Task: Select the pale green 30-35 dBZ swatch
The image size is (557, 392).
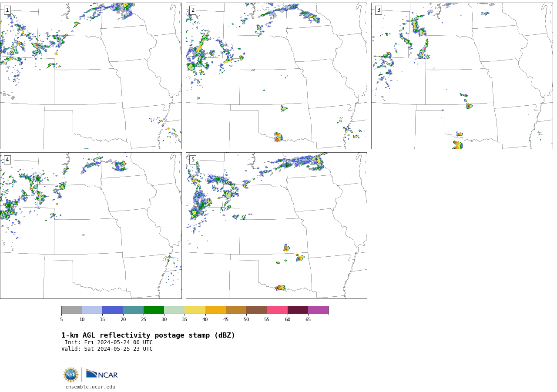Action: click(174, 310)
